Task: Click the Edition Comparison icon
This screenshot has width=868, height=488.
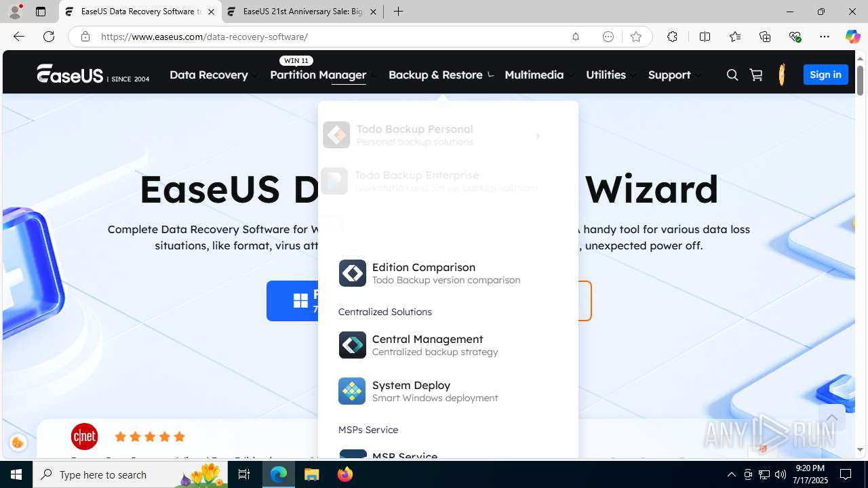Action: pyautogui.click(x=352, y=273)
